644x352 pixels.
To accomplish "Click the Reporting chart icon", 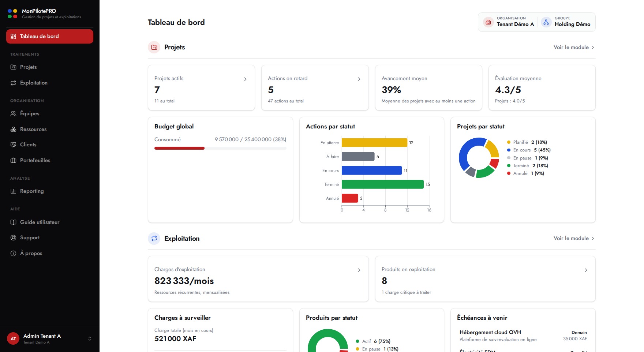I will [x=13, y=191].
